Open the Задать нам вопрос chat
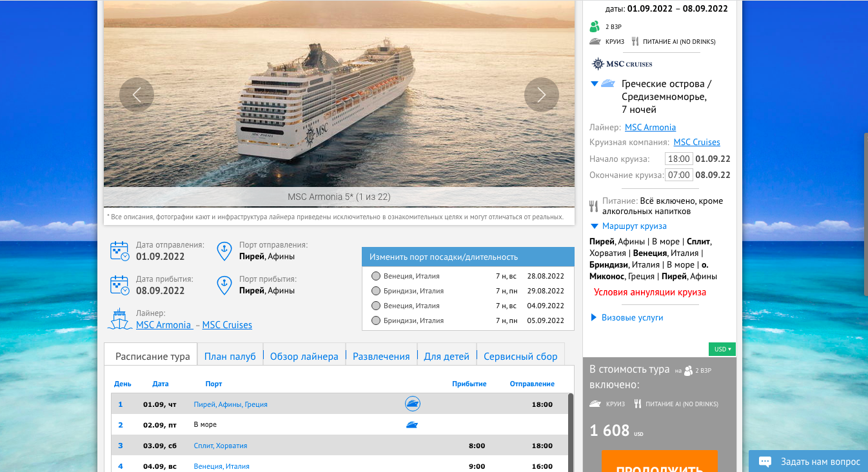Image resolution: width=868 pixels, height=472 pixels. tap(809, 462)
